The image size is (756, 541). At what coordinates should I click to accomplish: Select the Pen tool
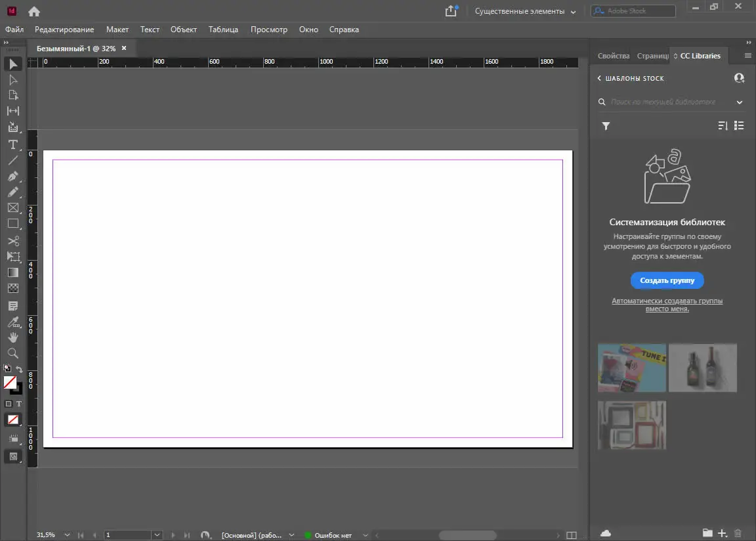pos(13,176)
